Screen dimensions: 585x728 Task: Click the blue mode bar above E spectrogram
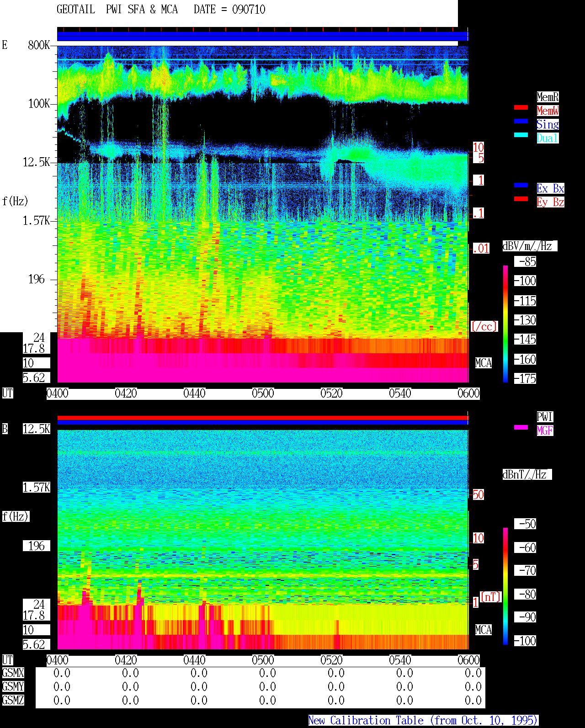pos(263,37)
